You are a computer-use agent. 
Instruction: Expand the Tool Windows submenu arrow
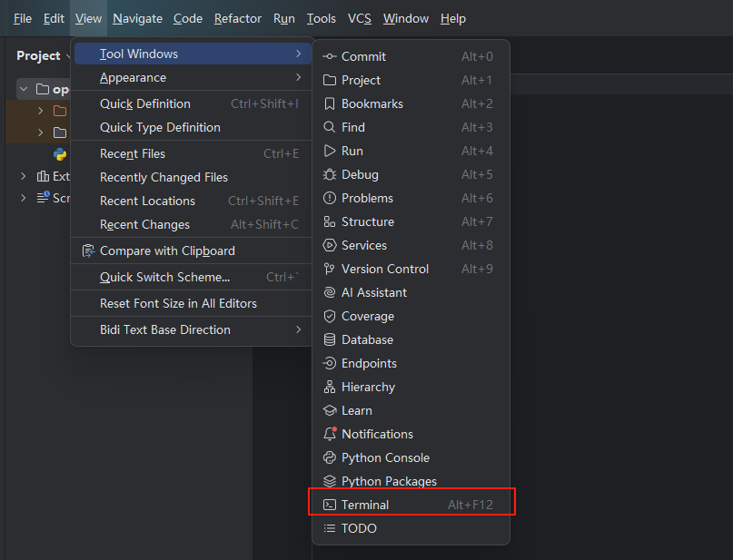pos(298,54)
